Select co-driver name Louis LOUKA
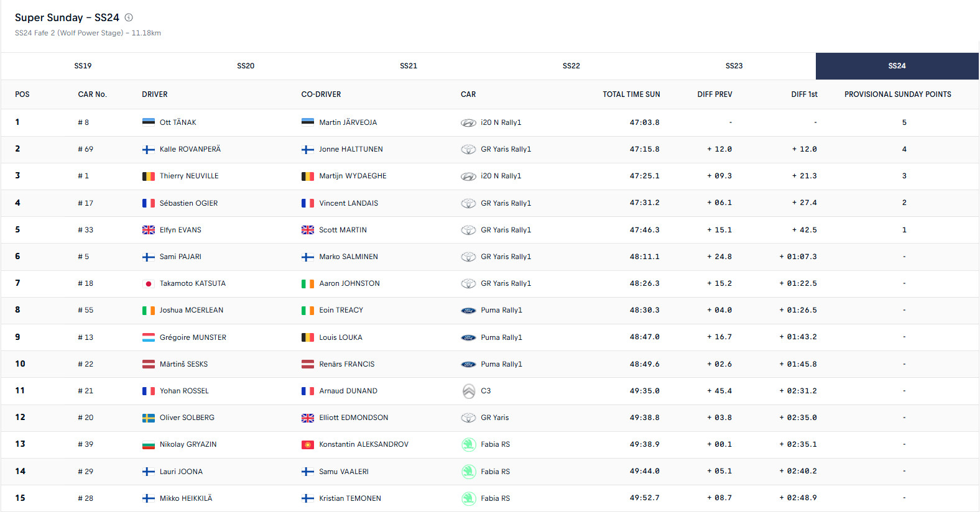 pyautogui.click(x=341, y=337)
